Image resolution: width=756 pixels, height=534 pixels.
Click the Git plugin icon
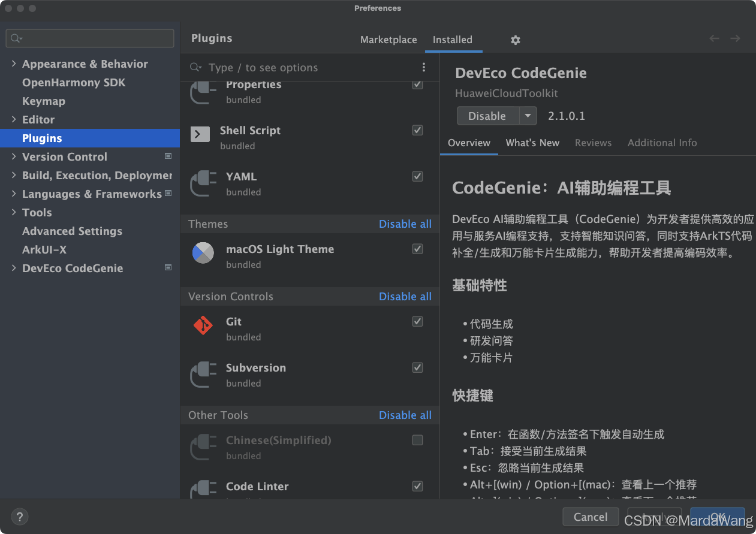(x=203, y=325)
